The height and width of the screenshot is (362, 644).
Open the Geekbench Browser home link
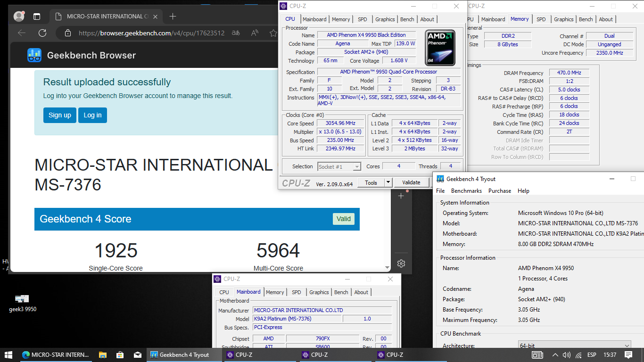pos(91,55)
